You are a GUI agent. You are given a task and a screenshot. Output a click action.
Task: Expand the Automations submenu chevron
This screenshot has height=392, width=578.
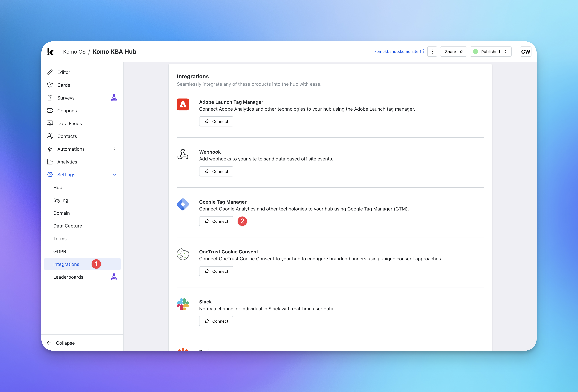click(115, 149)
